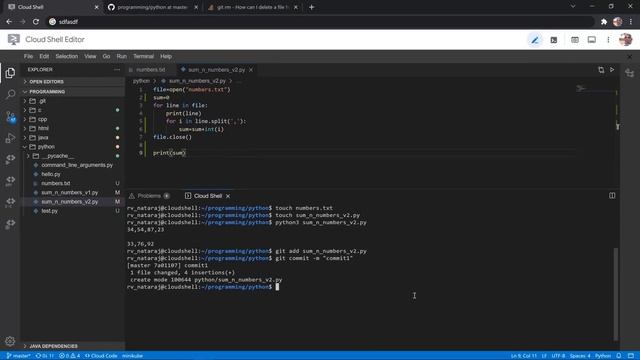The height and width of the screenshot is (360, 640).
Task: Close the Cloud Shell terminal tab
Action: coord(228,196)
